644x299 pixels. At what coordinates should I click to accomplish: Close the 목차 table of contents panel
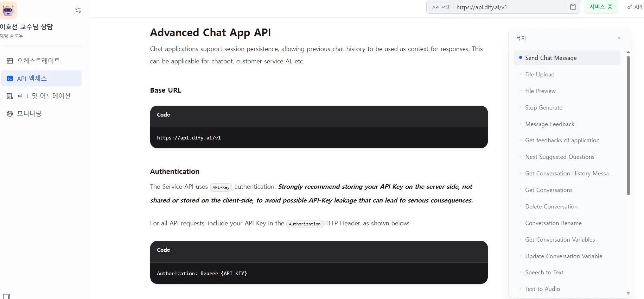coord(619,38)
